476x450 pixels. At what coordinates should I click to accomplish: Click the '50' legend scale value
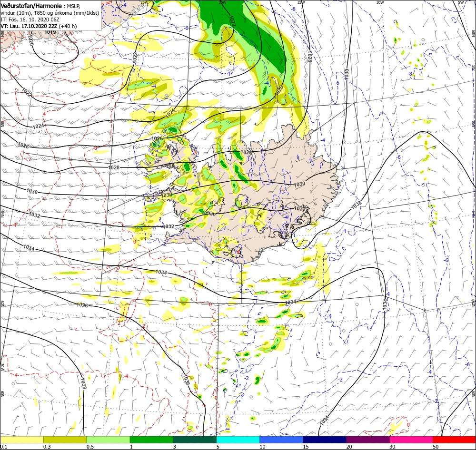click(x=436, y=447)
